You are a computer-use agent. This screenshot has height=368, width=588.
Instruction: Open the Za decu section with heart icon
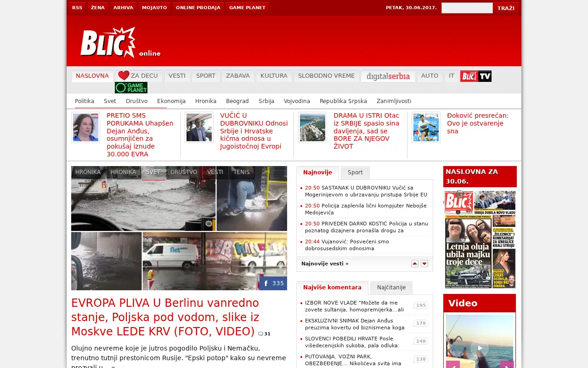[138, 76]
